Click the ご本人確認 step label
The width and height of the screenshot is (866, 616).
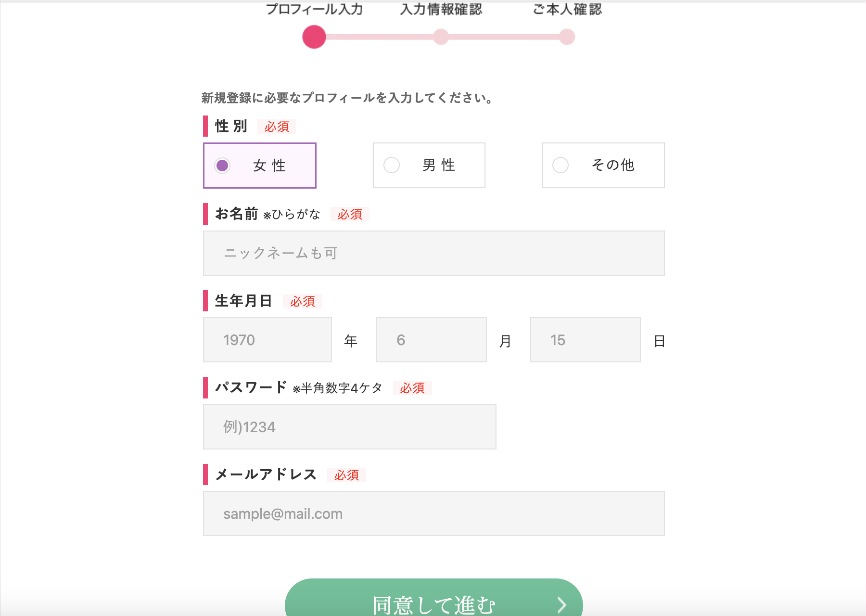click(x=567, y=9)
